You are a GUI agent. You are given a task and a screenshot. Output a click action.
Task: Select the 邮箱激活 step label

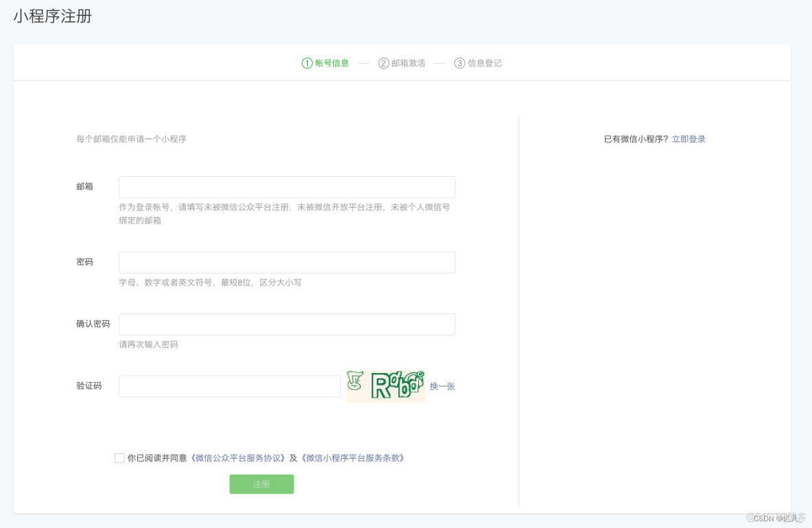[x=408, y=62]
